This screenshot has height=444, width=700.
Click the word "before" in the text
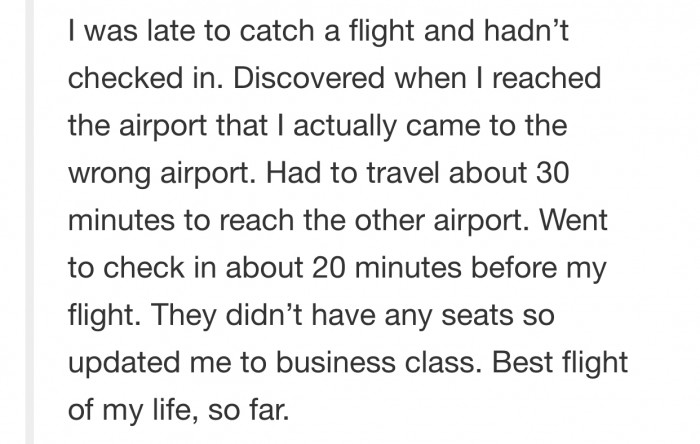514,268
